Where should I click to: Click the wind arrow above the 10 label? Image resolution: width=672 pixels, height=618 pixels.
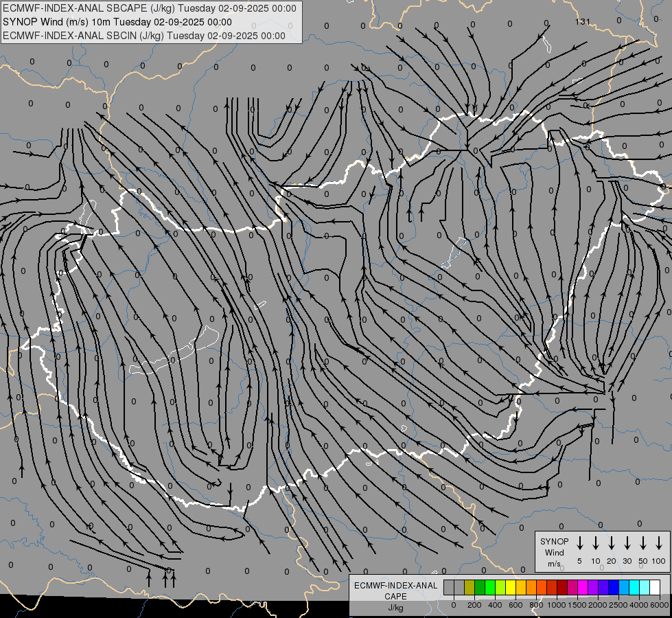pyautogui.click(x=596, y=543)
